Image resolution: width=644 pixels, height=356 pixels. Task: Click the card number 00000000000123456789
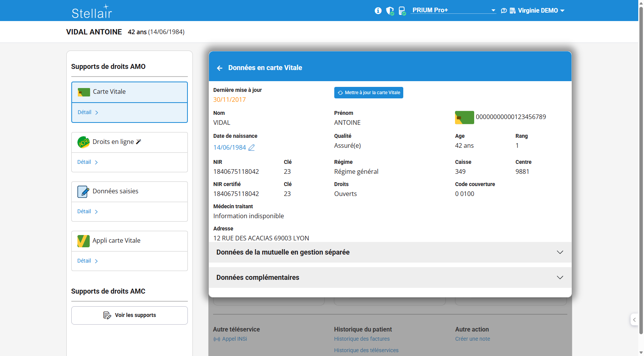[x=511, y=117]
